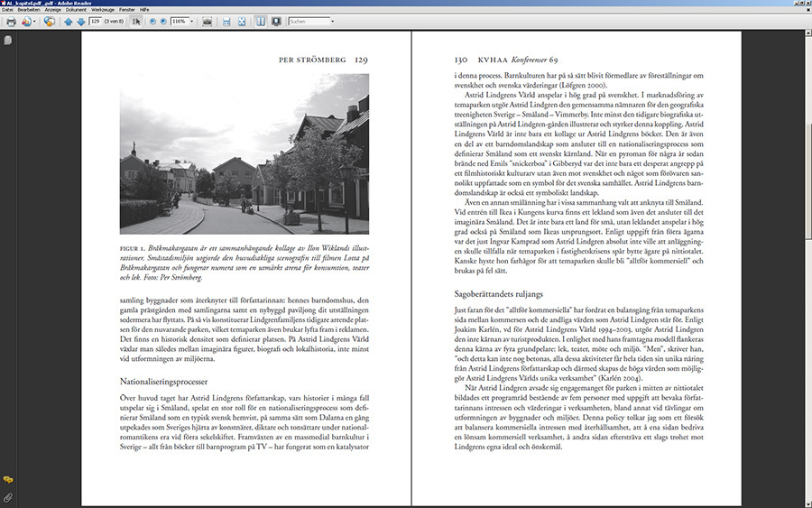Click the Print icon in the toolbar
Image resolution: width=812 pixels, height=508 pixels.
pyautogui.click(x=11, y=22)
